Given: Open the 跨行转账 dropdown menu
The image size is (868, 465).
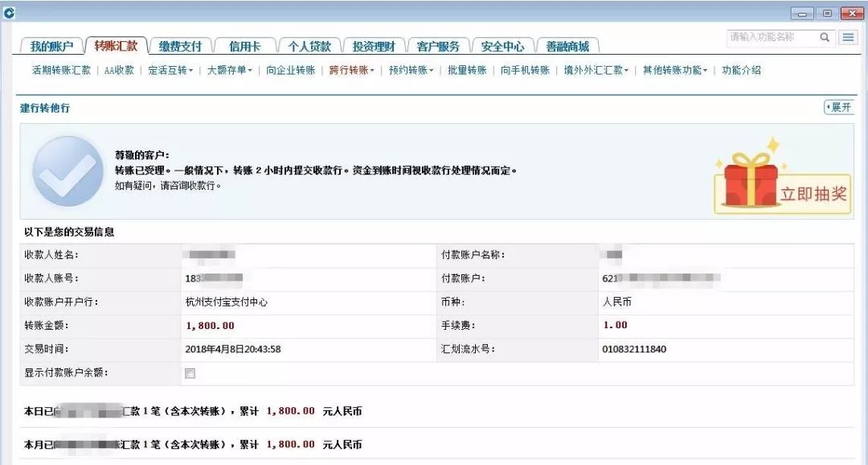Looking at the screenshot, I should point(351,70).
